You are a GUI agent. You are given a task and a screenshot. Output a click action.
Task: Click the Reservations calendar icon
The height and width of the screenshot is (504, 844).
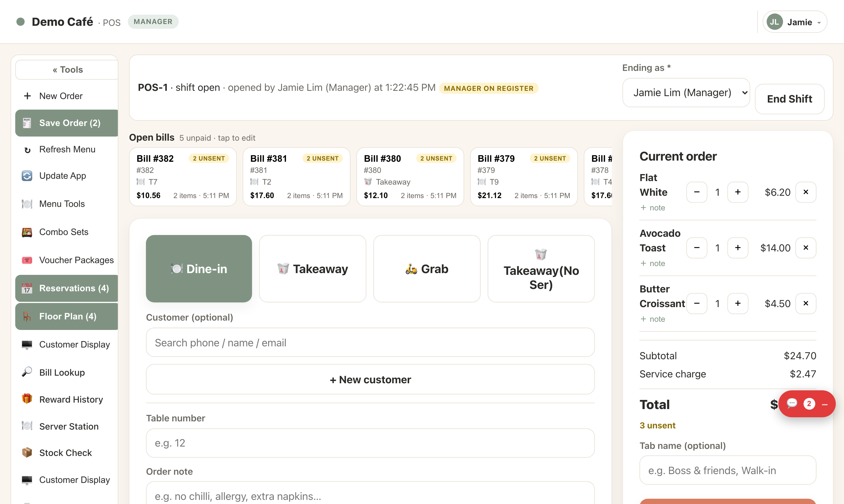27,288
